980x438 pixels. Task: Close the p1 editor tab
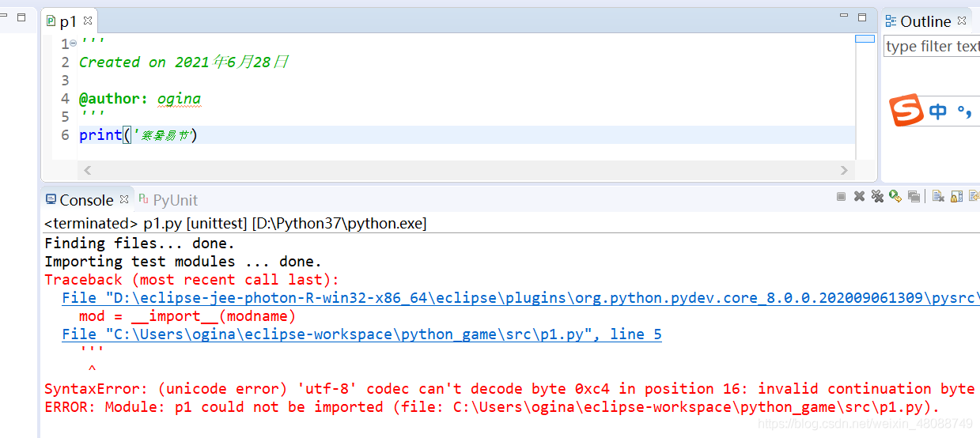[88, 21]
